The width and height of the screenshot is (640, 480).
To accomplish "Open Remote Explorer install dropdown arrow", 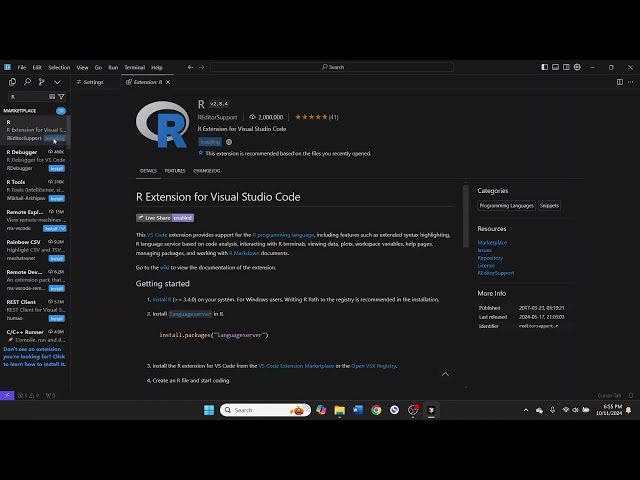I will [x=63, y=229].
